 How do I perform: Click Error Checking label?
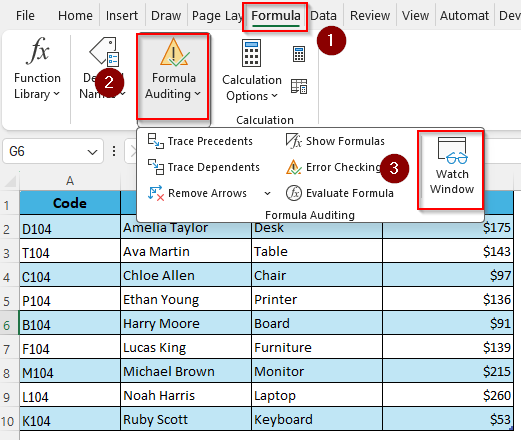(x=343, y=167)
